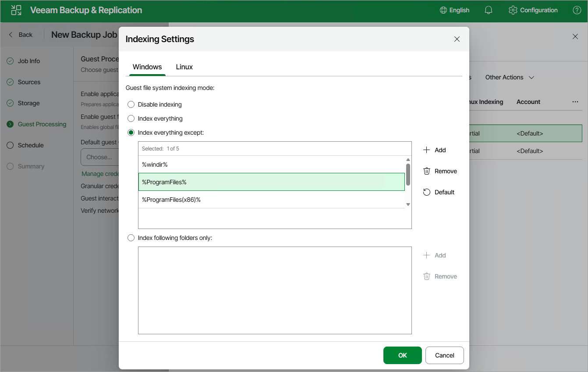Image resolution: width=588 pixels, height=372 pixels.
Task: Switch to the Linux tab
Action: [184, 67]
